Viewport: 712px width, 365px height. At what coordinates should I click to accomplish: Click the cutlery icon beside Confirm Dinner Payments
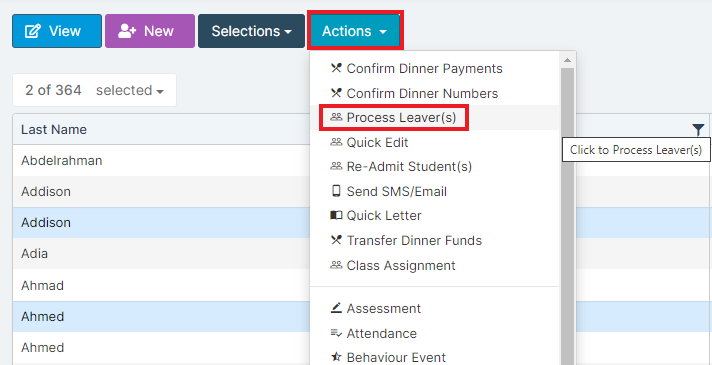click(336, 69)
